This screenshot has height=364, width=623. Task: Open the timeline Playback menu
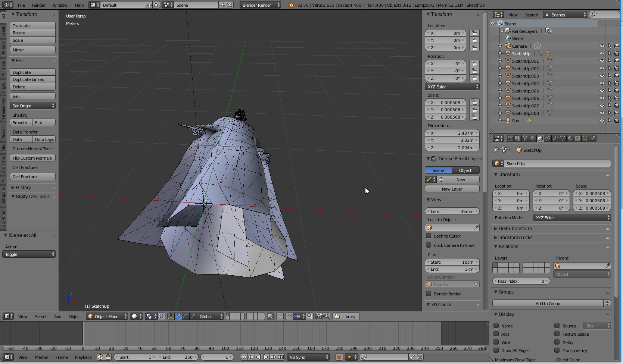coord(83,357)
